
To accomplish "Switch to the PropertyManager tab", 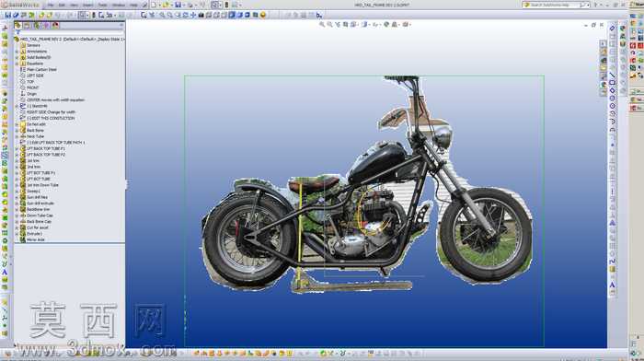I will pyautogui.click(x=27, y=26).
